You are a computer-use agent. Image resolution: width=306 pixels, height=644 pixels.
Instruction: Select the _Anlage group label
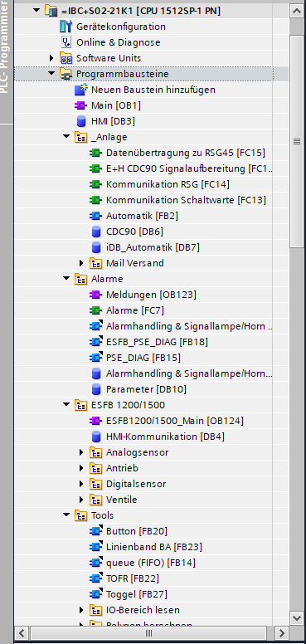tap(109, 137)
